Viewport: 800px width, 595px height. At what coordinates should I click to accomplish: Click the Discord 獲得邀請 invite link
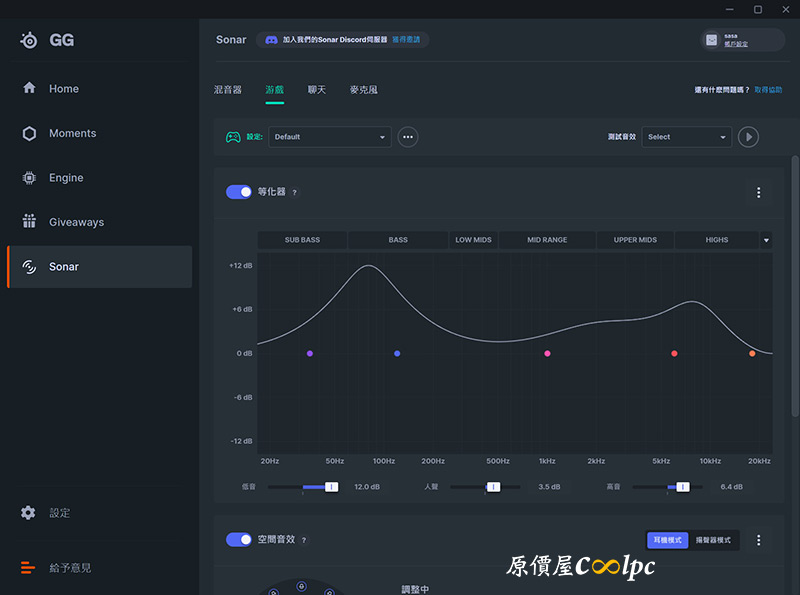point(406,40)
